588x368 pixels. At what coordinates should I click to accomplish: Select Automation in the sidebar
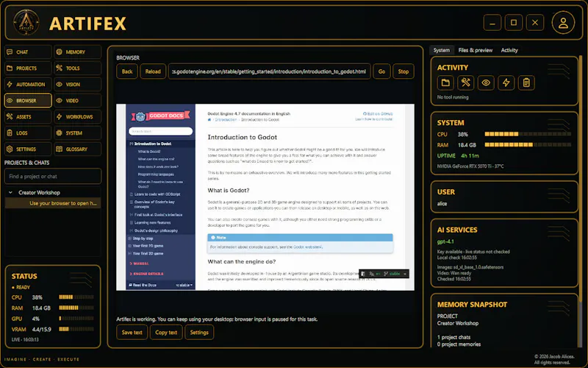[x=28, y=85]
